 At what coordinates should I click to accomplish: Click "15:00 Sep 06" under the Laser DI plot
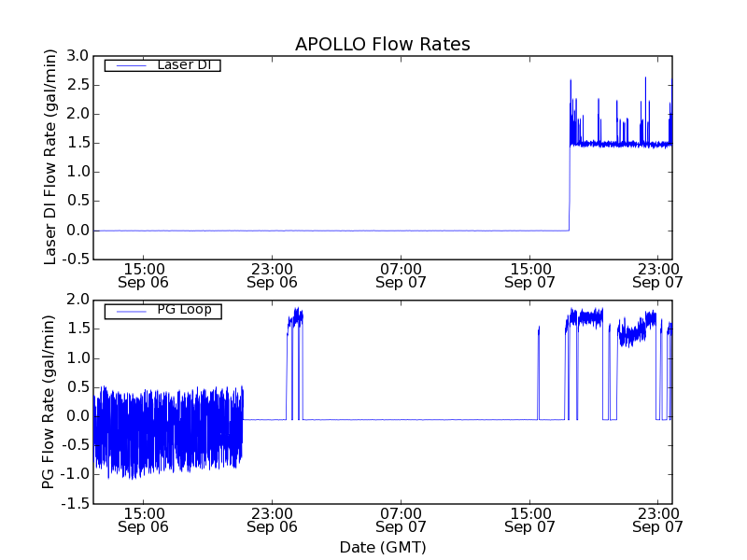[144, 276]
